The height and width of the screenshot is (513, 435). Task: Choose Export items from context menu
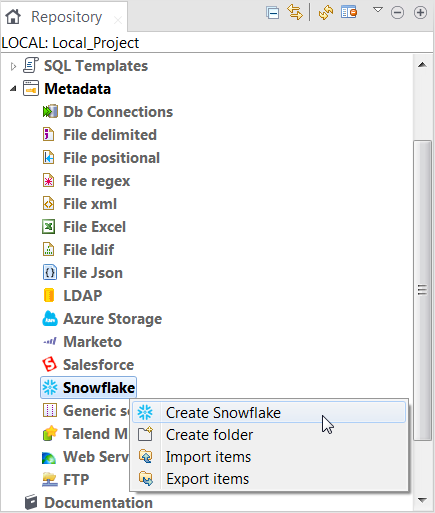click(269, 479)
